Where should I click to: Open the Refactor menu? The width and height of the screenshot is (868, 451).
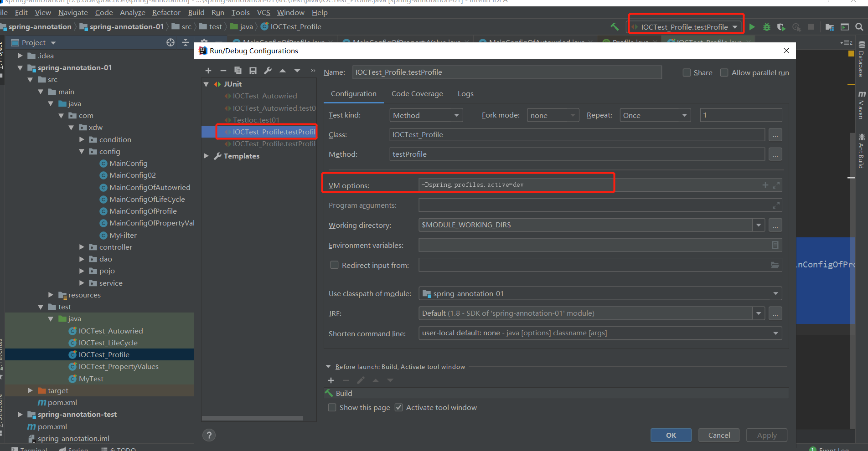(166, 13)
